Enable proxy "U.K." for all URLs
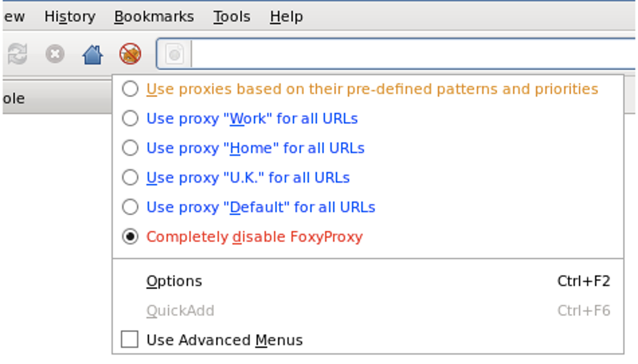Screen dimensions: 638x364 (x=130, y=178)
